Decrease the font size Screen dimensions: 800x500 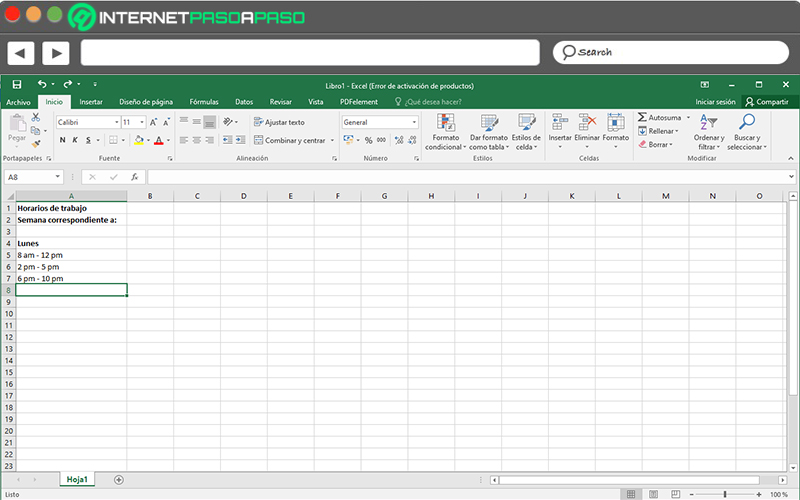pos(166,122)
